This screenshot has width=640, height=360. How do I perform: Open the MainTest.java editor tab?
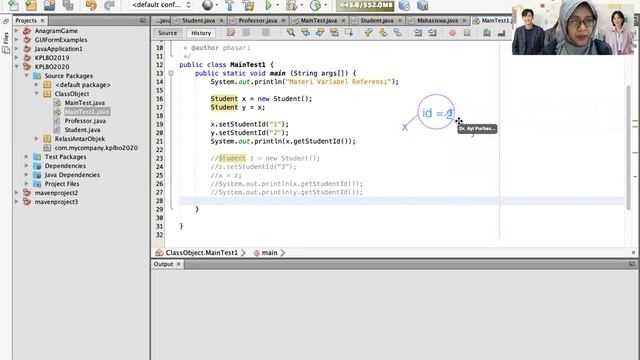coord(319,20)
